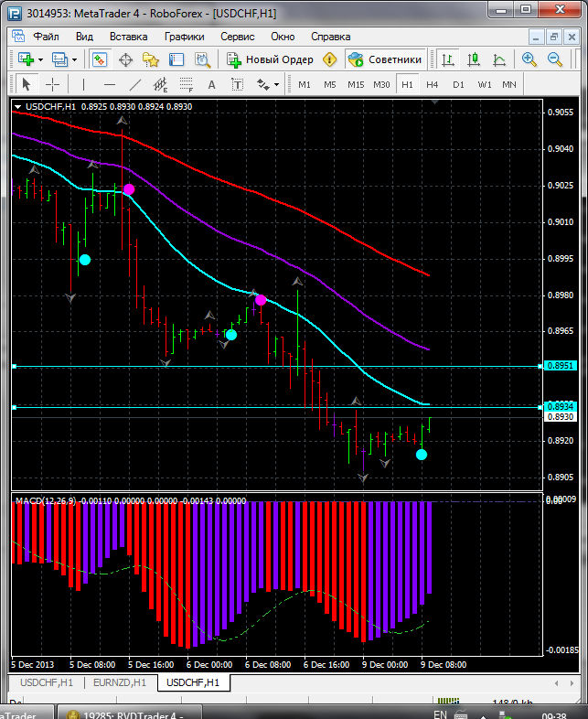588x719 pixels.
Task: Open the Графики menu
Action: click(x=184, y=37)
